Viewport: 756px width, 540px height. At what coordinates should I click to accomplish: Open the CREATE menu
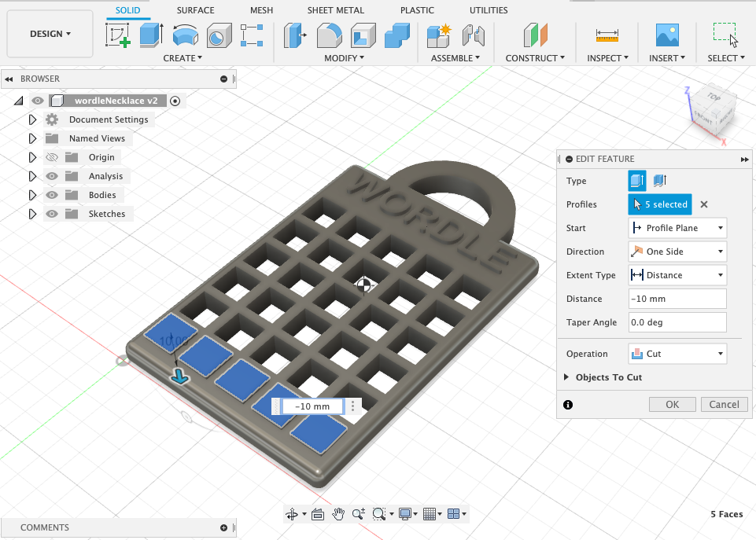tap(183, 58)
